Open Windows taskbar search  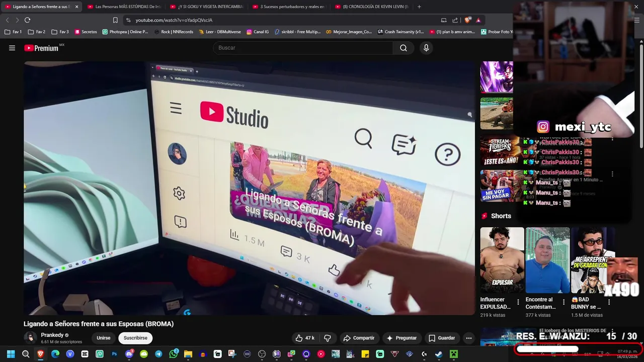pyautogui.click(x=26, y=354)
